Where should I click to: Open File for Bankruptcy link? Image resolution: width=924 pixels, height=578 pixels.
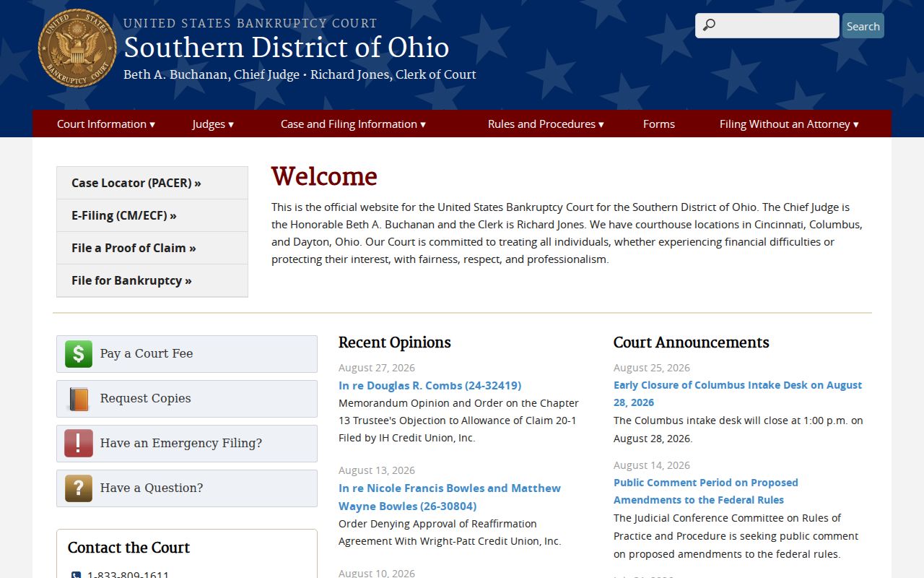(x=152, y=280)
